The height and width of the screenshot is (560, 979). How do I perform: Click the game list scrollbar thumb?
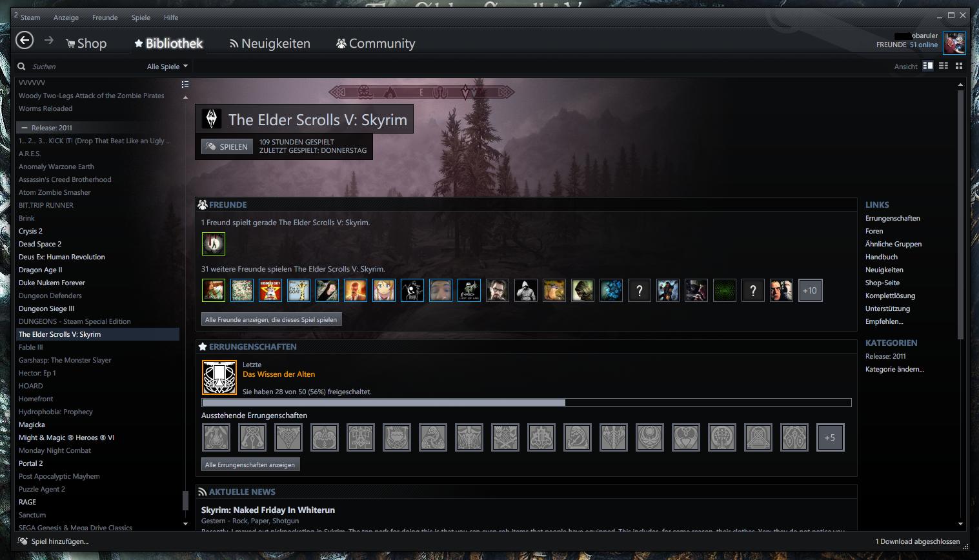[185, 500]
